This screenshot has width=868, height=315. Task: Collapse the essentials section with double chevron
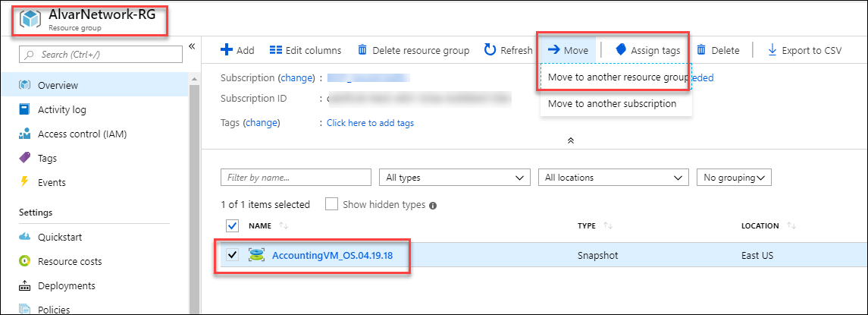(571, 141)
